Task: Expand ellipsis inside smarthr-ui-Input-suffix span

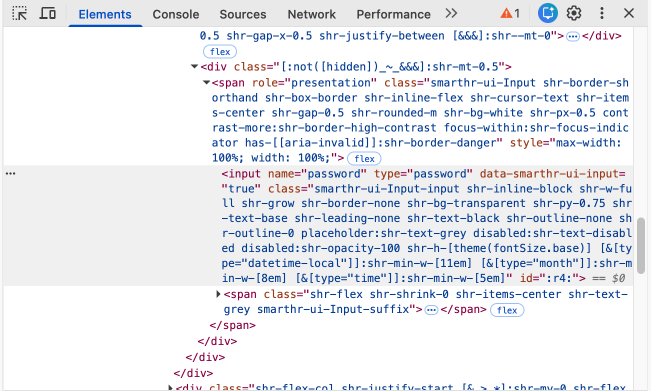Action: click(x=431, y=310)
